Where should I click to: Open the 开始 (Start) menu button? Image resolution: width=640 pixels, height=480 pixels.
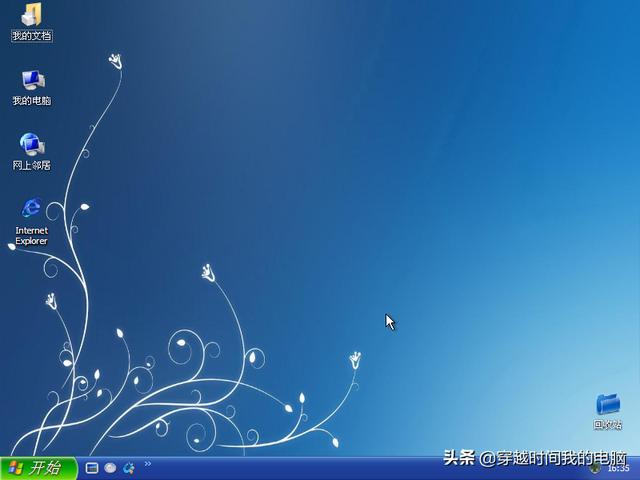point(39,468)
